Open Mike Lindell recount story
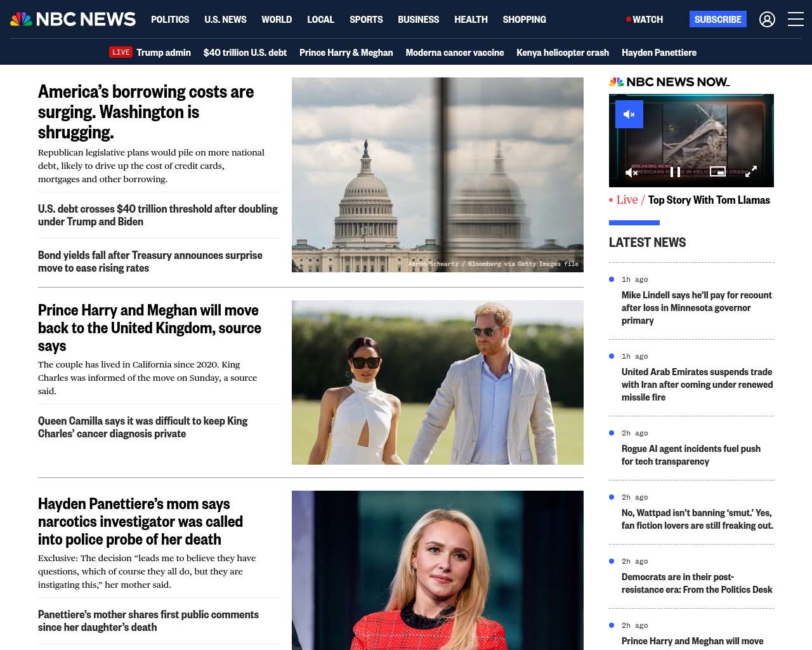Image resolution: width=812 pixels, height=650 pixels. click(x=697, y=308)
